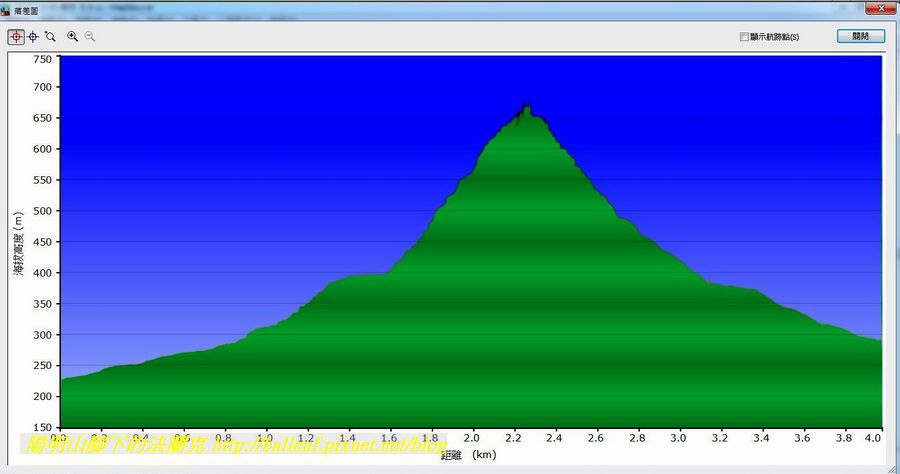The width and height of the screenshot is (900, 474).
Task: Click the 距離 (km) axis label
Action: tap(469, 455)
